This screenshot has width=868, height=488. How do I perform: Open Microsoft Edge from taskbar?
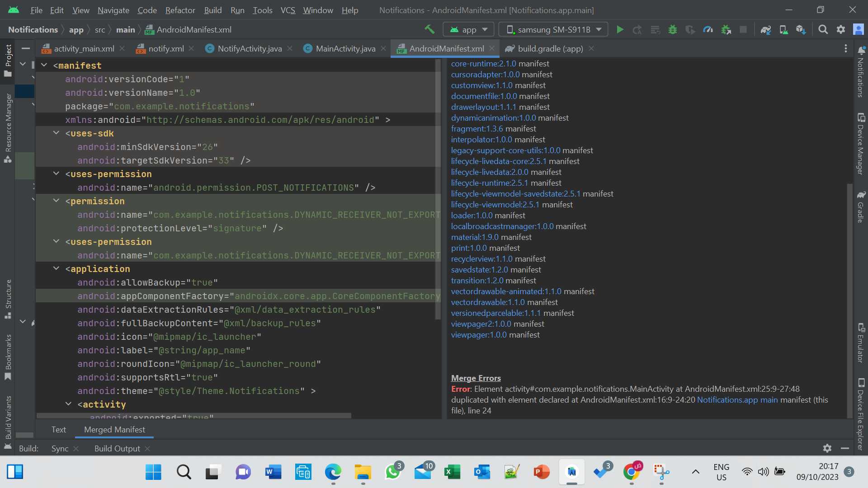click(x=333, y=472)
